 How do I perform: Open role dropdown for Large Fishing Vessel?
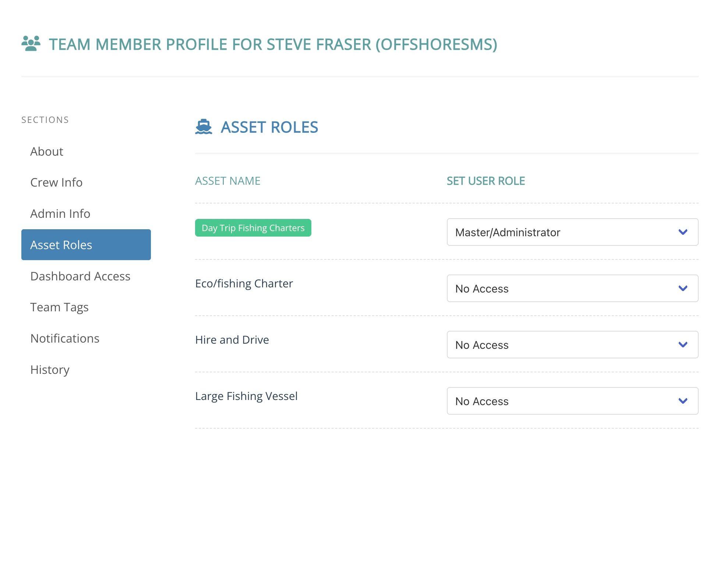click(572, 401)
